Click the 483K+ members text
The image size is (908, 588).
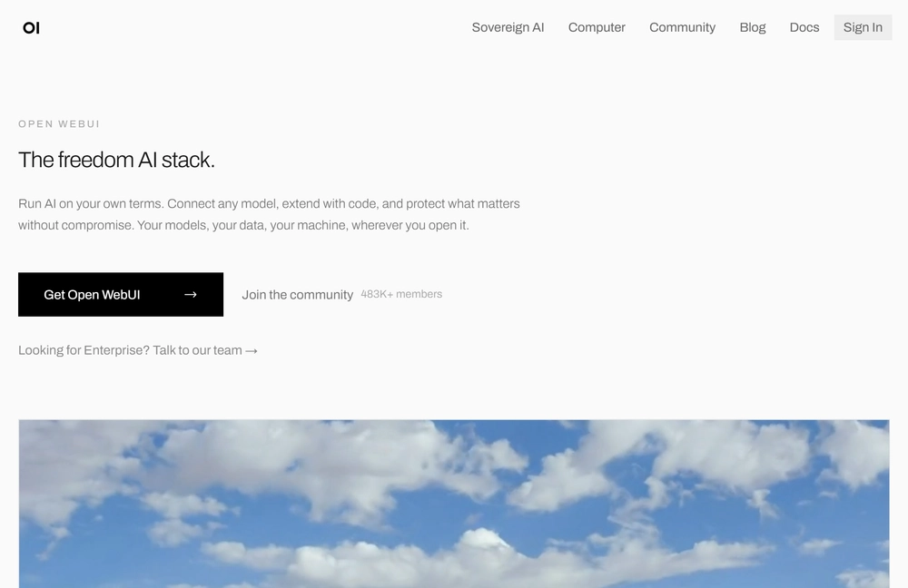coord(401,294)
